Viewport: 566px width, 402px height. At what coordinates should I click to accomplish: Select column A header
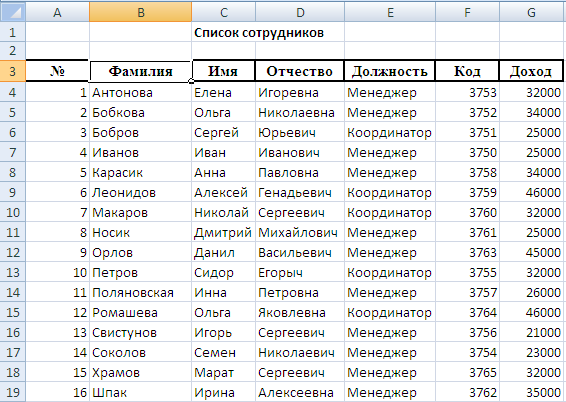(x=57, y=12)
